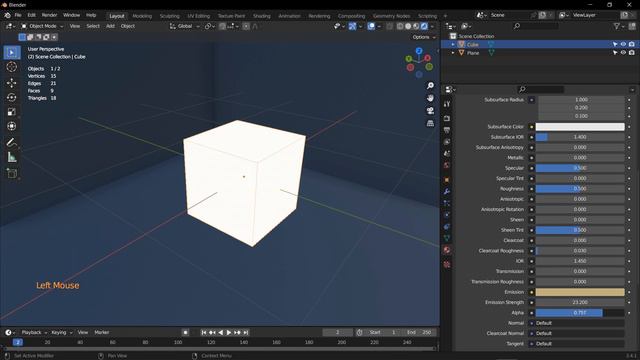
Task: Open the Object Constraints properties tab
Action: (447, 227)
